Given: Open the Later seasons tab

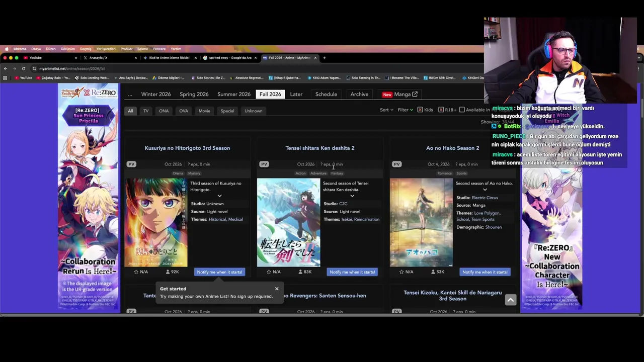Looking at the screenshot, I should tap(296, 94).
